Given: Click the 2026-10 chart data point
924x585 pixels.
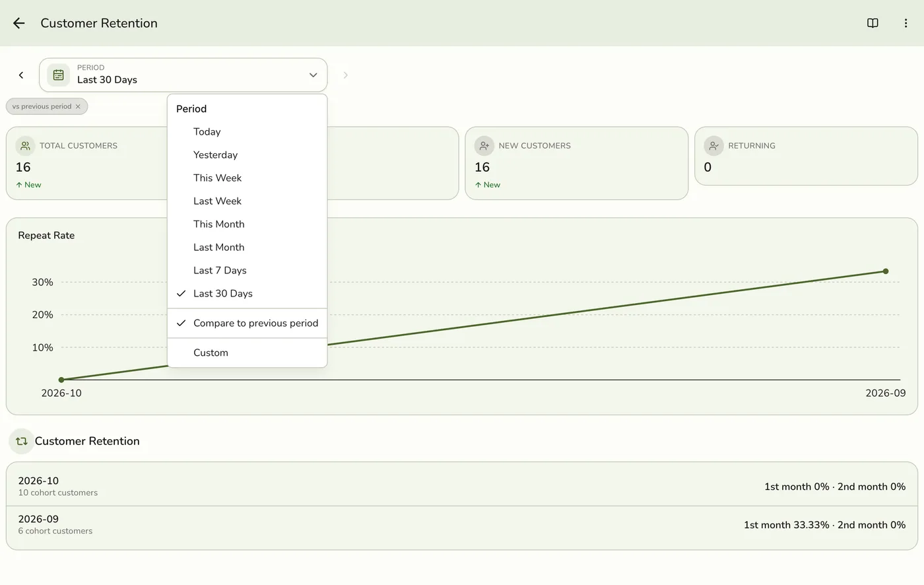Looking at the screenshot, I should pyautogui.click(x=61, y=380).
